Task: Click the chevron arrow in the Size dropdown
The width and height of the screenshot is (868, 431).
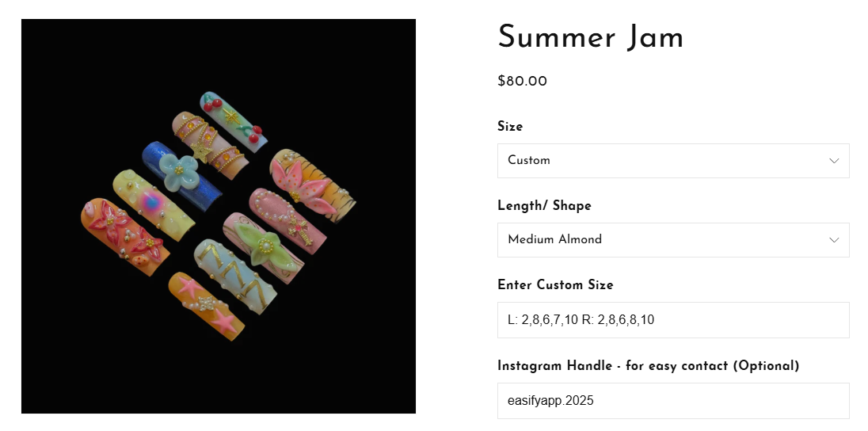Action: coord(833,161)
